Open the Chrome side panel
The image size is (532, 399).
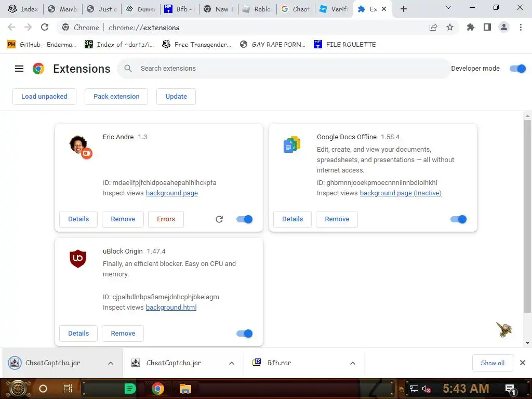coord(487,27)
